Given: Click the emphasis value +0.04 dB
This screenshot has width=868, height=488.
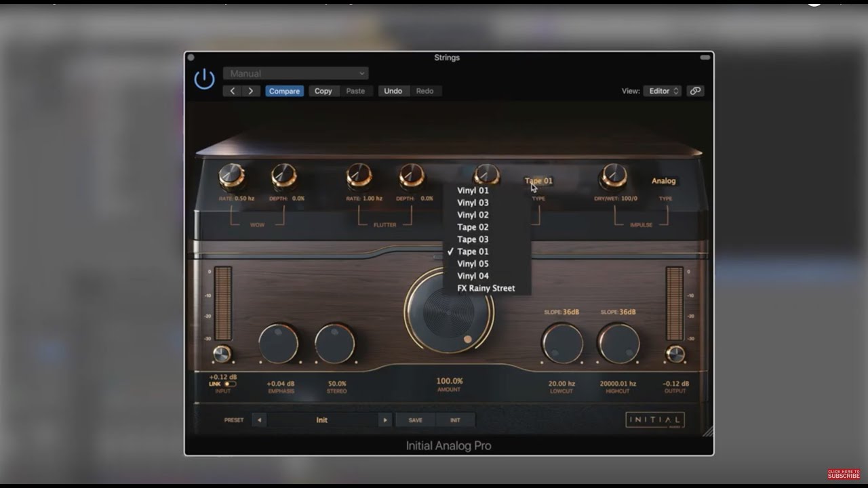Looking at the screenshot, I should click(281, 384).
